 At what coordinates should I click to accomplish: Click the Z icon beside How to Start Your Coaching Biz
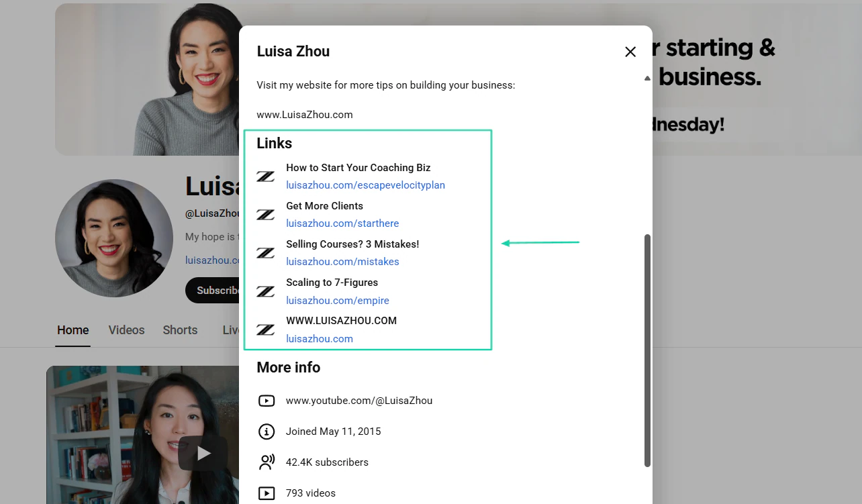tap(266, 177)
